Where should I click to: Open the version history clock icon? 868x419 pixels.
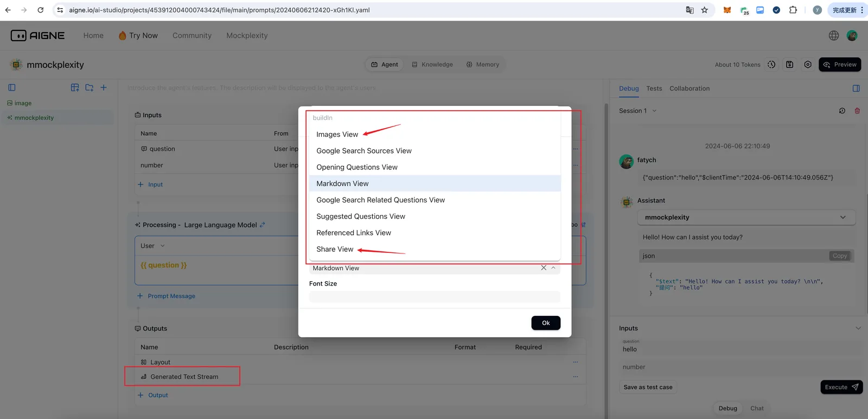771,65
